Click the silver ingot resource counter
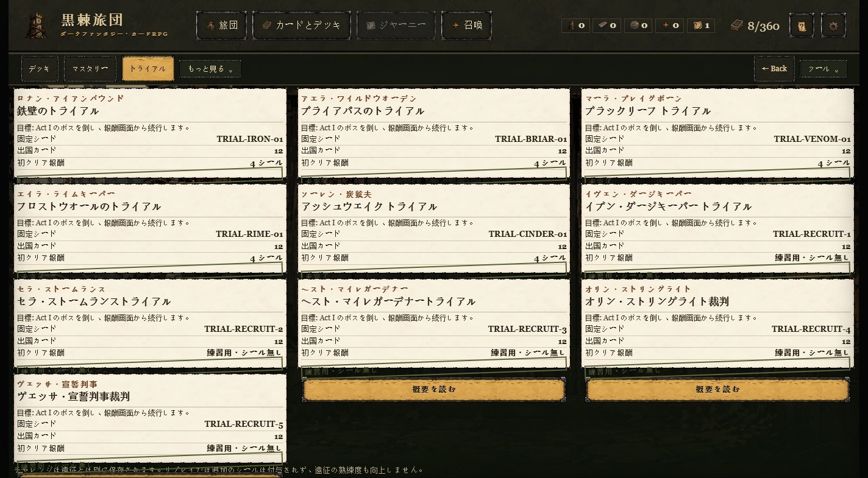This screenshot has width=868, height=478. pos(607,26)
